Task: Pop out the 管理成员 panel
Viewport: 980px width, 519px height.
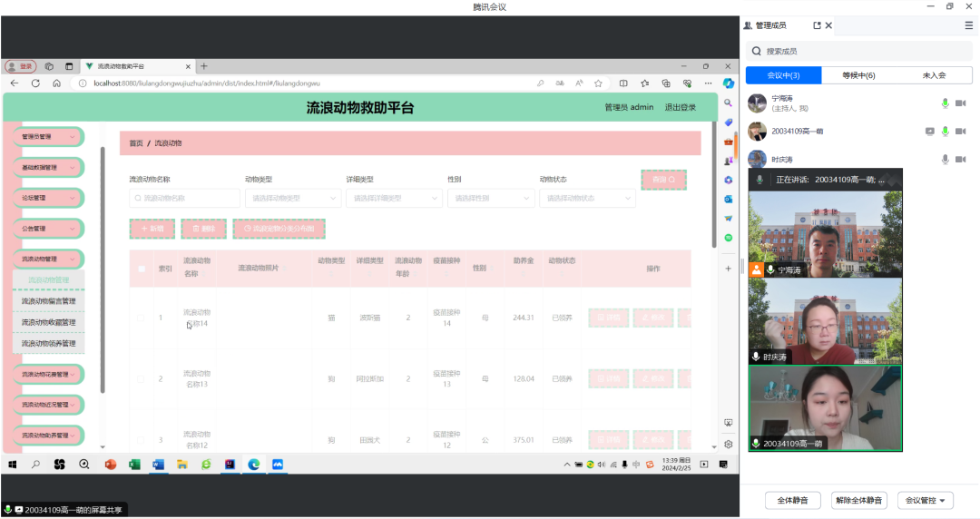Action: [817, 25]
